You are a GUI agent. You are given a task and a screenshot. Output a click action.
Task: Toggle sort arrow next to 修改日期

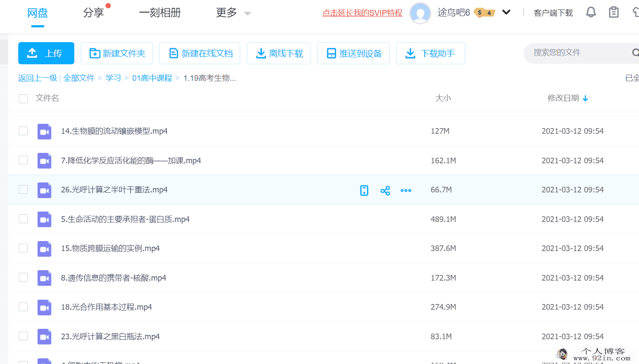coord(585,99)
